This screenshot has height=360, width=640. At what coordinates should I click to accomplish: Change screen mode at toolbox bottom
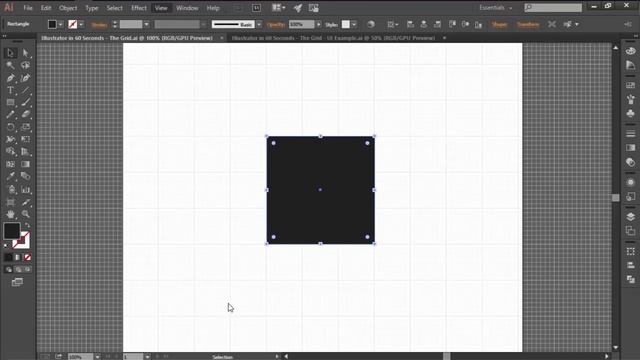[17, 282]
